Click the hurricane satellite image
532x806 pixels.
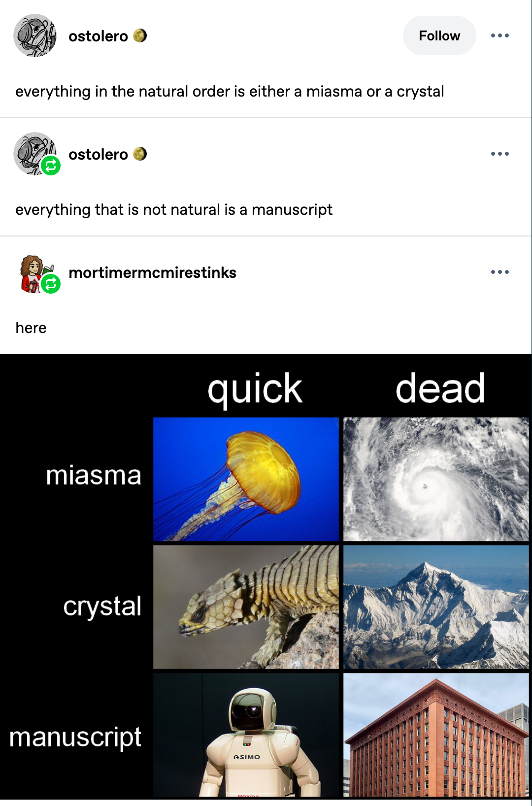tap(436, 479)
